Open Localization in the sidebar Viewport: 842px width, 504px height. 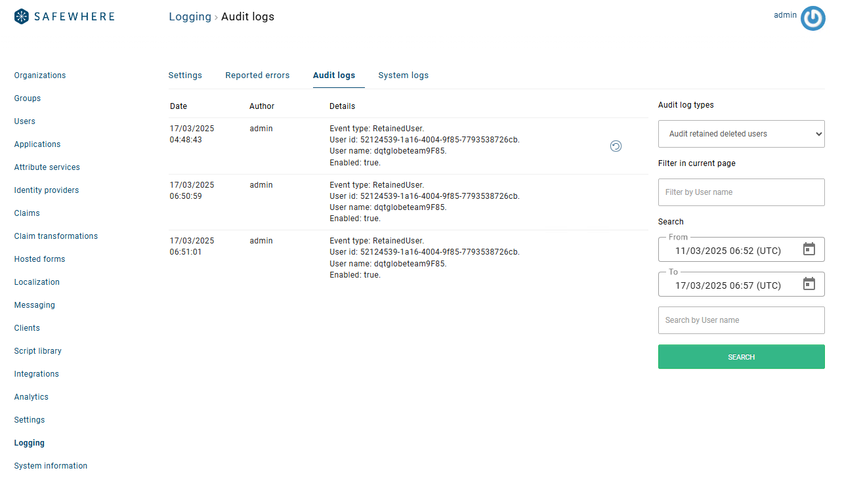[x=37, y=282]
